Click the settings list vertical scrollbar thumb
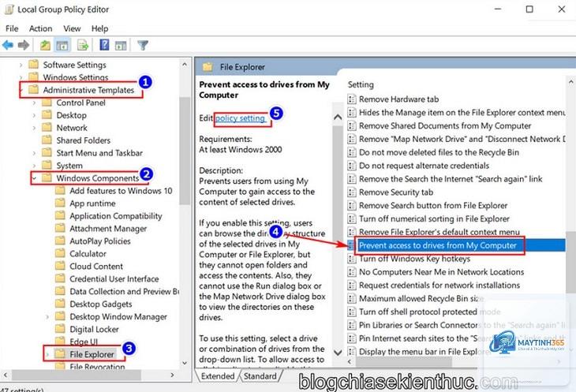 570,262
